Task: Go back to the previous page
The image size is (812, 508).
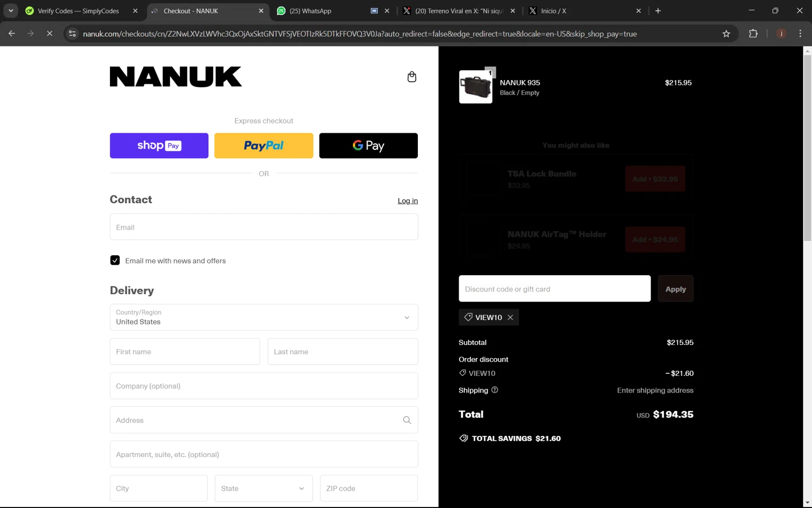Action: point(12,34)
